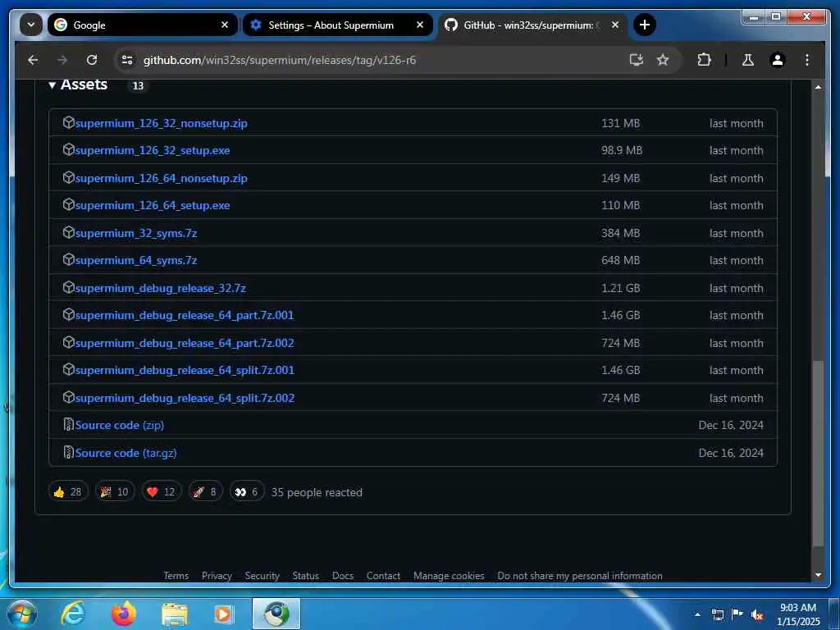Open media player from taskbar
The image size is (840, 630).
[223, 614]
